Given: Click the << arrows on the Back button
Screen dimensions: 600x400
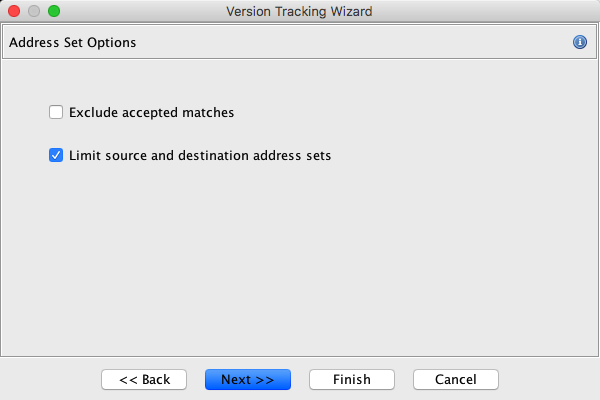Looking at the screenshot, I should coord(127,379).
